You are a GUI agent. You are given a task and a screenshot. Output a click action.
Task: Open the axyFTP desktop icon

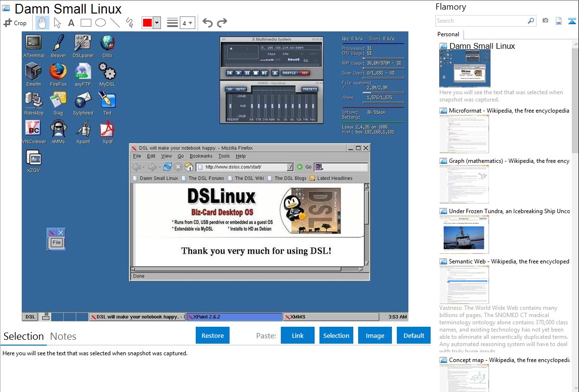point(83,75)
